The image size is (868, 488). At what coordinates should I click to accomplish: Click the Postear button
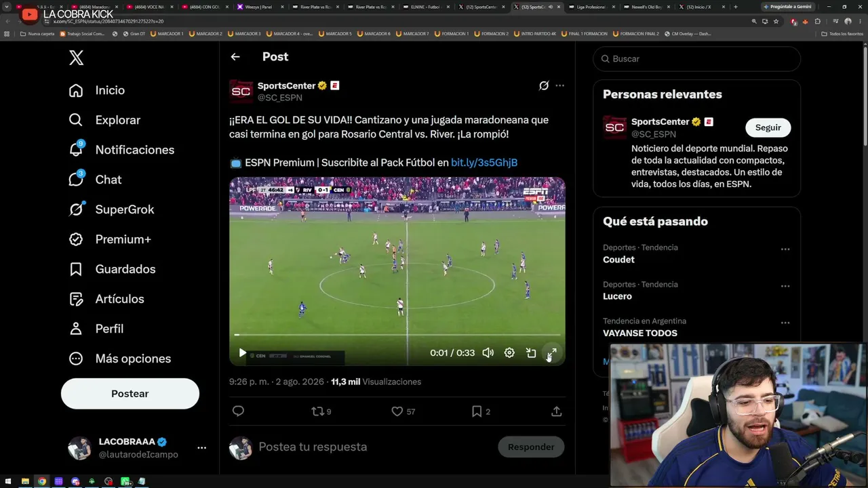(x=130, y=394)
